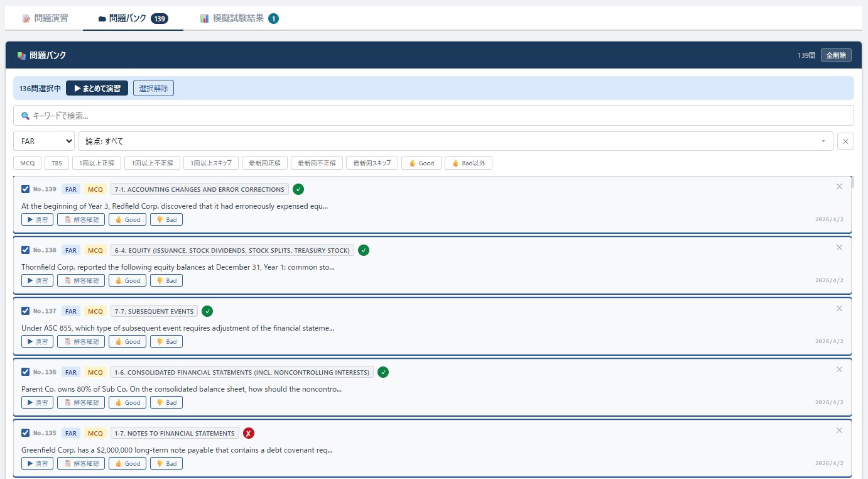Expand the 論点: すべて topic dropdown

point(455,141)
